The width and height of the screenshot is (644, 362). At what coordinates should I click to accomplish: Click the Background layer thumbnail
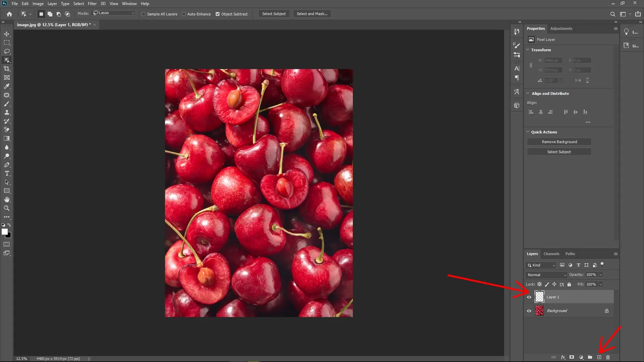click(x=539, y=310)
